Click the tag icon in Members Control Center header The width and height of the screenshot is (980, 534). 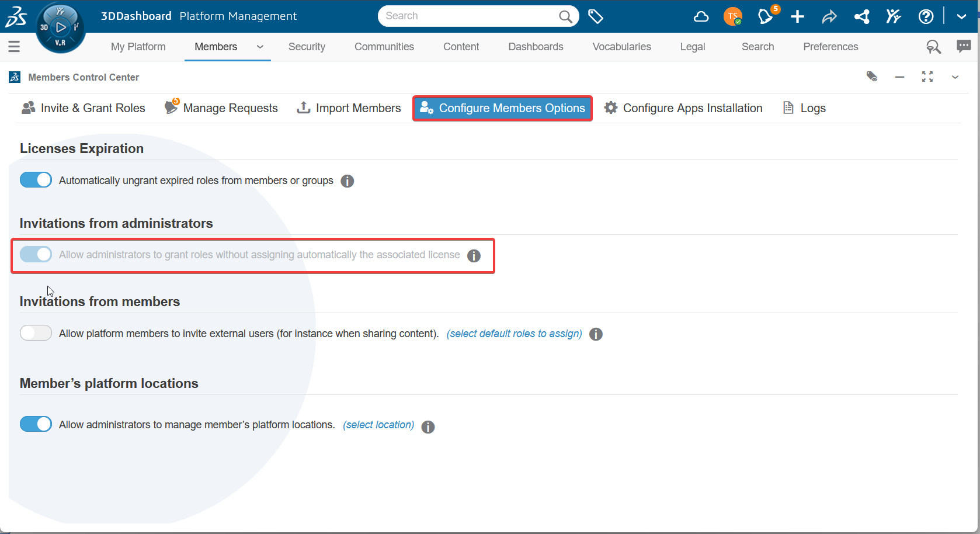[872, 77]
